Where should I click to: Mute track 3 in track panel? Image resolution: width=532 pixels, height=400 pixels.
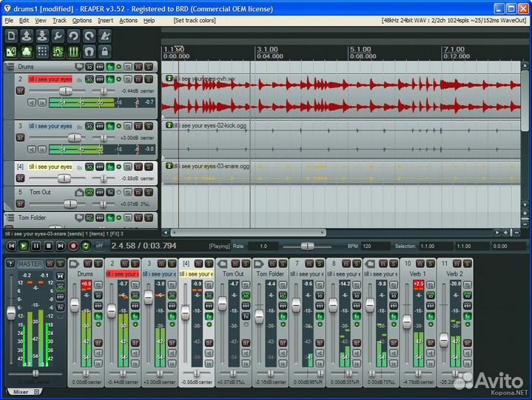pos(138,127)
